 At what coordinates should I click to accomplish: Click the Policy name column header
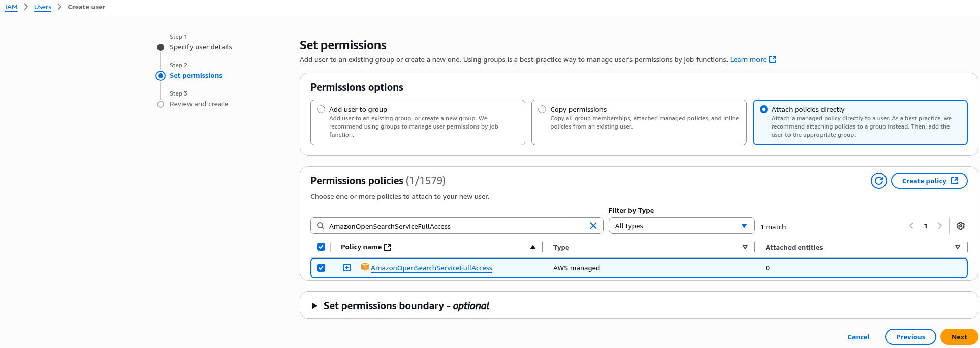pyautogui.click(x=361, y=247)
